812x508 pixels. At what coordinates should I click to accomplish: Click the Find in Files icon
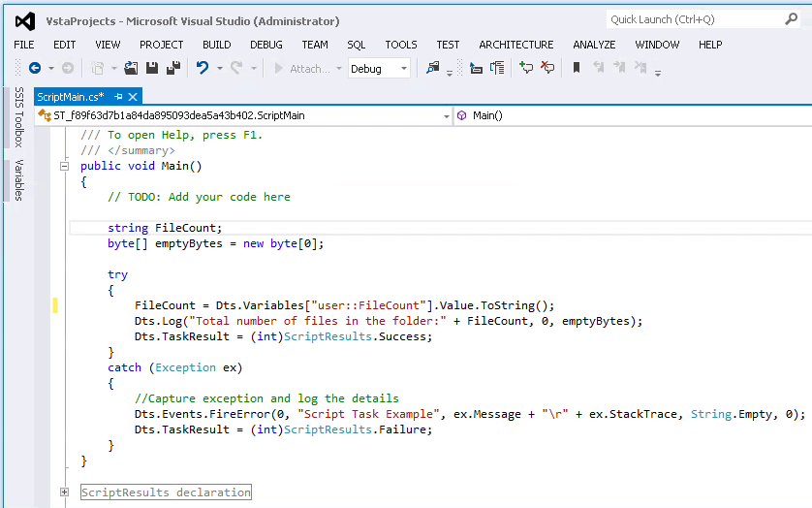pos(432,68)
